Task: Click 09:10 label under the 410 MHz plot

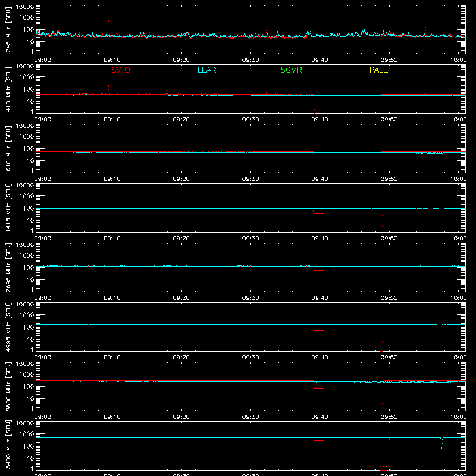Action: [112, 120]
